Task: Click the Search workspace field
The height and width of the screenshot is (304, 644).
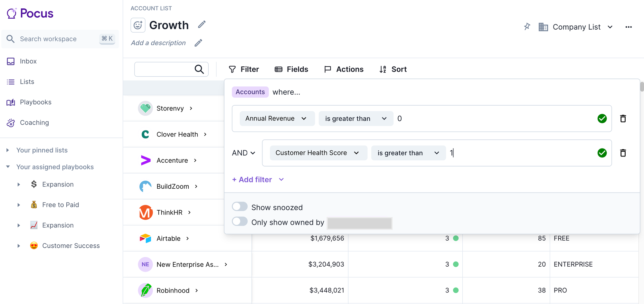Action: pyautogui.click(x=60, y=39)
